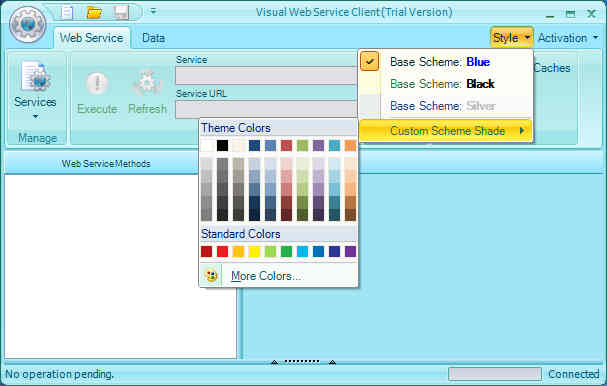The image size is (607, 386).
Task: Switch to the Data tab
Action: 153,38
